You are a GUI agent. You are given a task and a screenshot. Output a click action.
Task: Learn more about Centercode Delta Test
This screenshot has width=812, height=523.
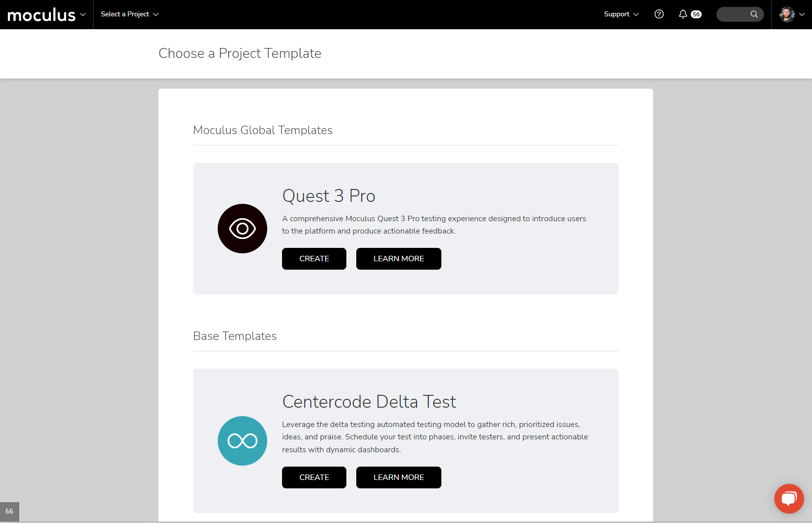399,477
